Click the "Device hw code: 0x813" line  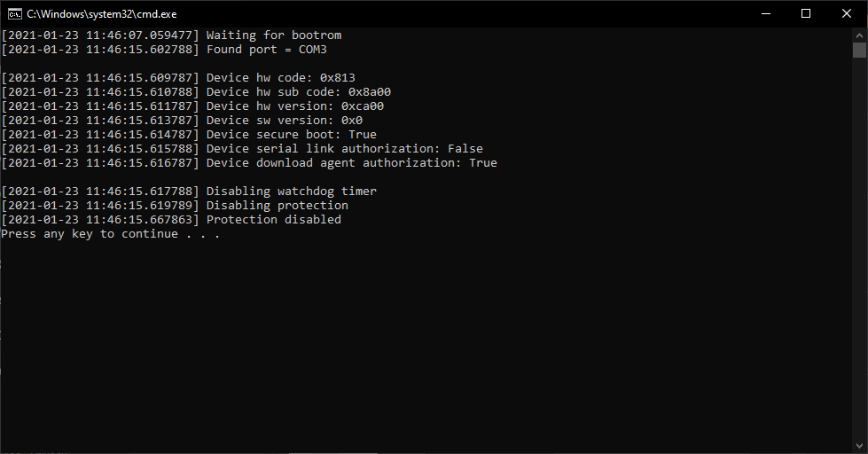click(x=280, y=78)
